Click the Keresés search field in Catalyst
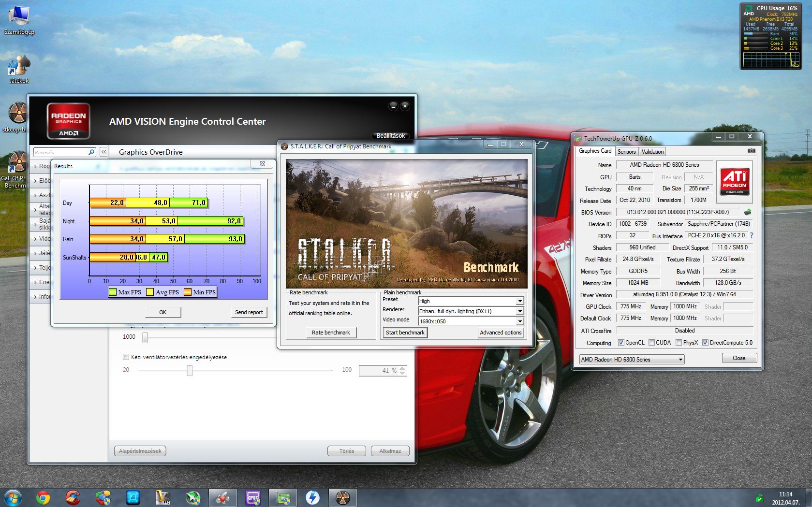Screen dimensions: 812x507 coord(60,152)
